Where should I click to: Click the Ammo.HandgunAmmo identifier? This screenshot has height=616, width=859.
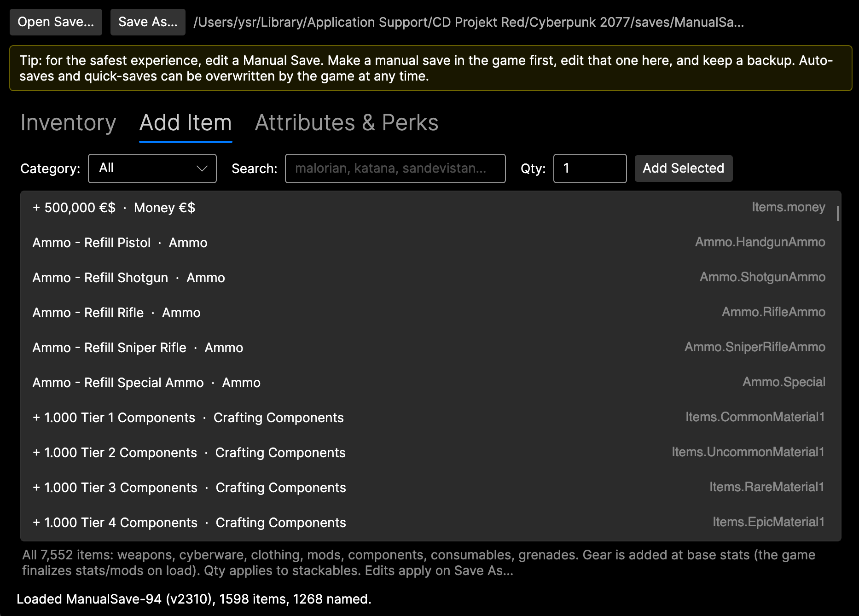click(760, 242)
